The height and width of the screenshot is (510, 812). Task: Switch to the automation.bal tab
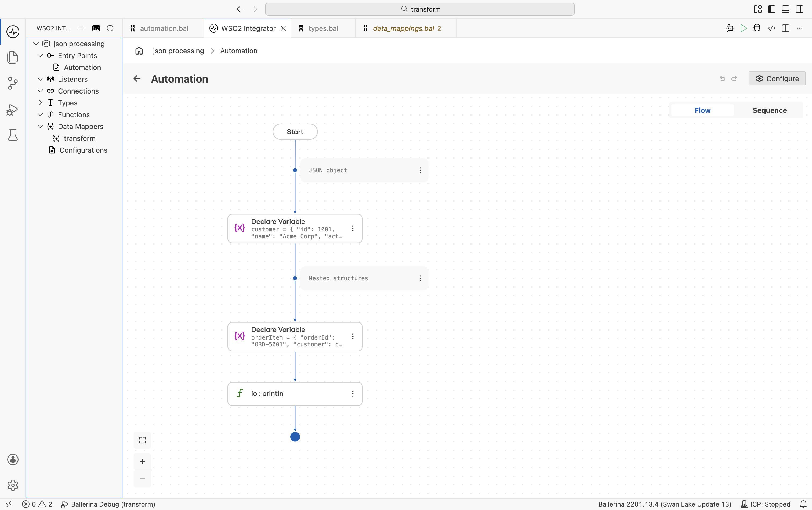pos(163,28)
